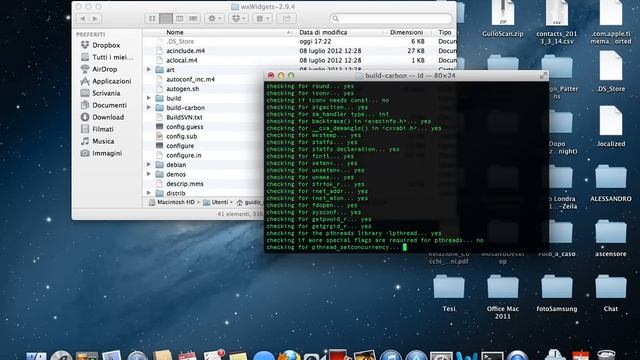
Task: Expand the art folder disclosure triangle
Action: 149,70
